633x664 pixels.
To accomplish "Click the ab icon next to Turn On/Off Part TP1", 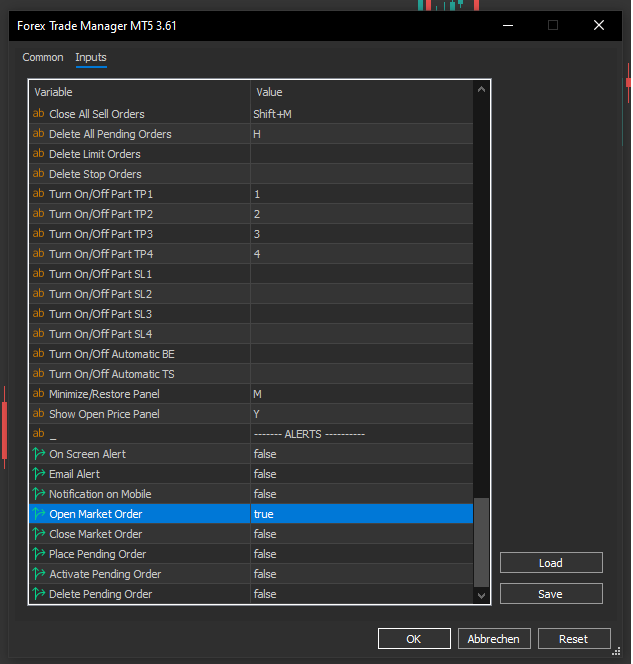I will click(x=39, y=194).
